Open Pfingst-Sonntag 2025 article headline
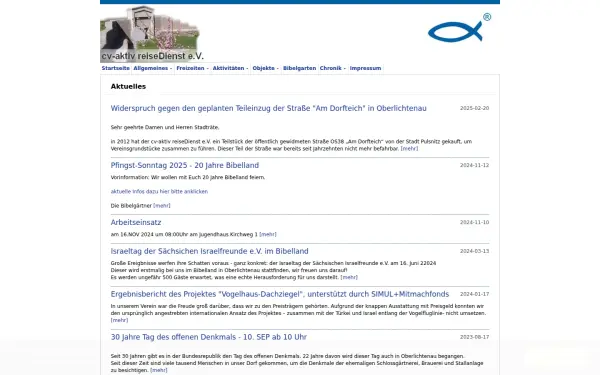 pyautogui.click(x=185, y=165)
